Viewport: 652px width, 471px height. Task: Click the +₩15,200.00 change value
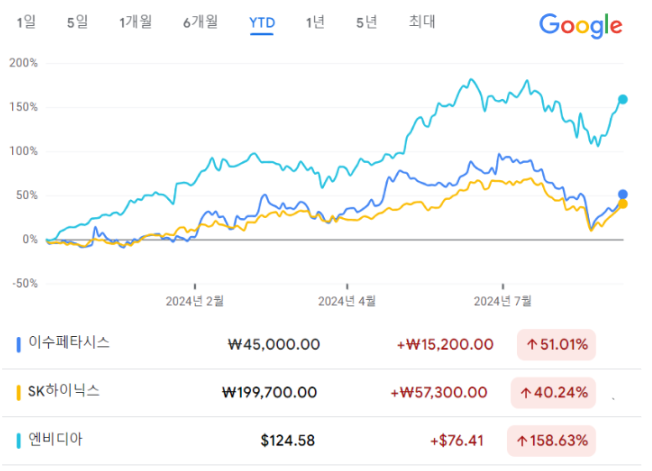click(445, 345)
